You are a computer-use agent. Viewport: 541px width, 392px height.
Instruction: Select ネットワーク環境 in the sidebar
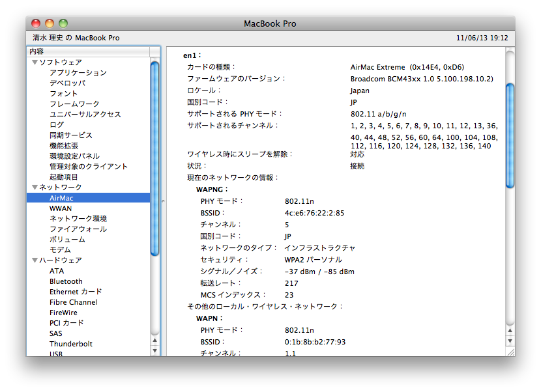coord(78,219)
